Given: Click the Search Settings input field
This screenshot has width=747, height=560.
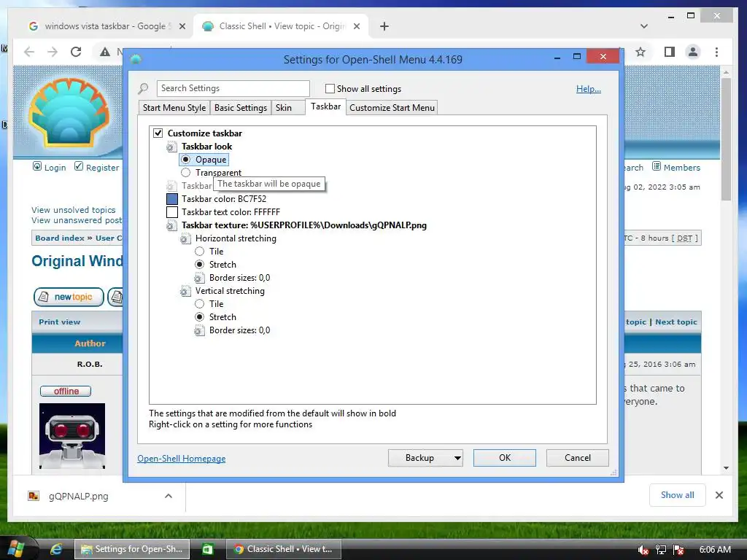Looking at the screenshot, I should [x=233, y=88].
